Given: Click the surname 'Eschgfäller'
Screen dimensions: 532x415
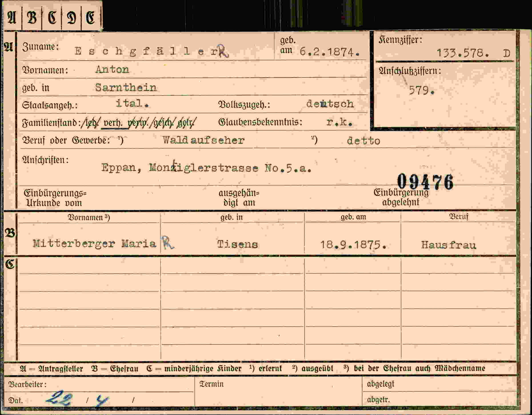Looking at the screenshot, I should 146,52.
